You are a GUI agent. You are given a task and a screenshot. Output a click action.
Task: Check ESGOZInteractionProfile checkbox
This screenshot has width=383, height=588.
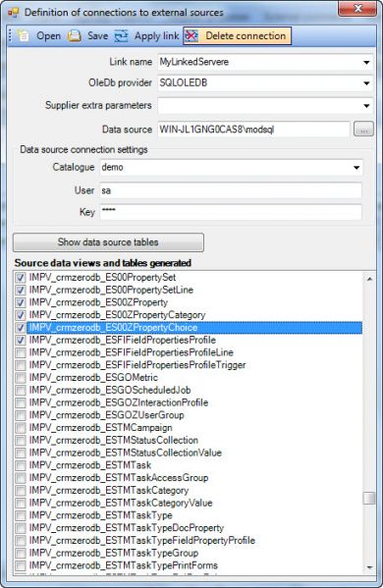click(x=21, y=403)
